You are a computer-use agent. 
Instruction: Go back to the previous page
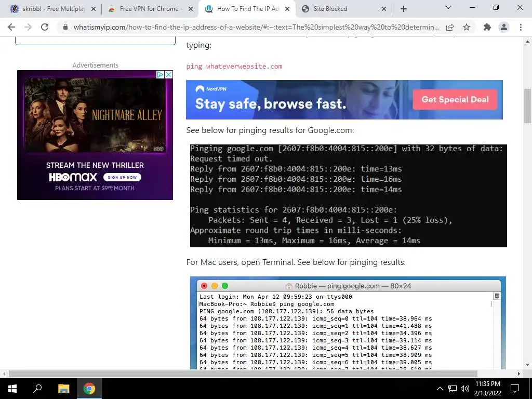(11, 27)
